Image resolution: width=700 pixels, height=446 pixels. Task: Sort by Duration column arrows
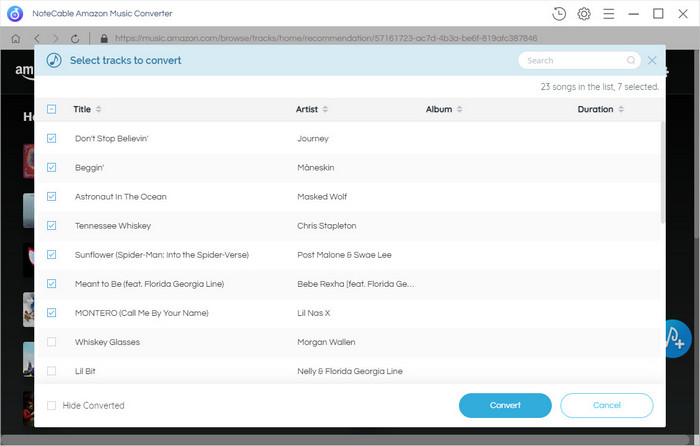[621, 109]
